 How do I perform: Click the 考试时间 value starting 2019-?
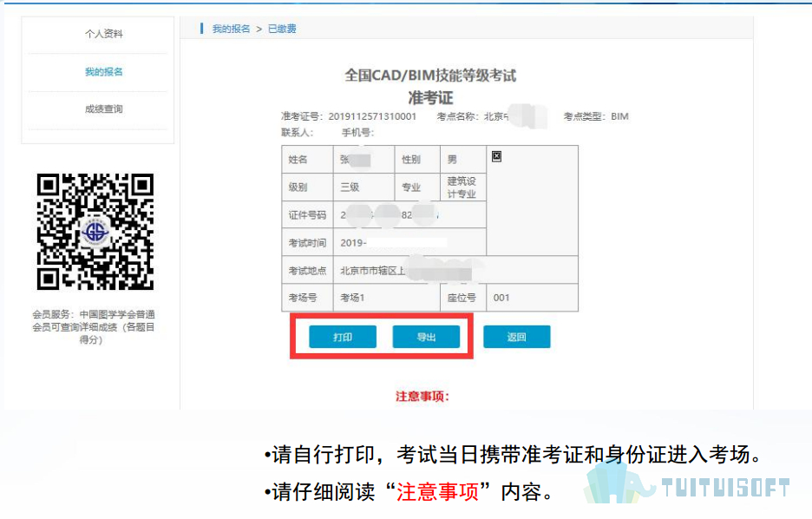pyautogui.click(x=354, y=243)
